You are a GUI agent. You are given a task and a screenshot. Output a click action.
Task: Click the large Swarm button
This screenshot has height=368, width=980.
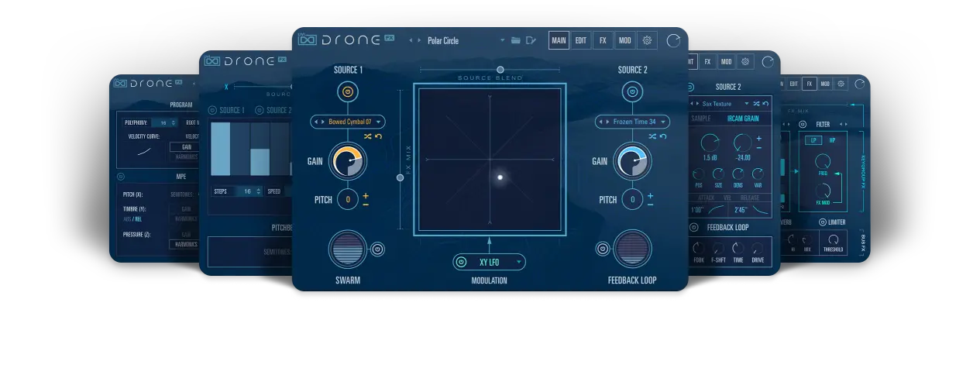click(x=348, y=249)
